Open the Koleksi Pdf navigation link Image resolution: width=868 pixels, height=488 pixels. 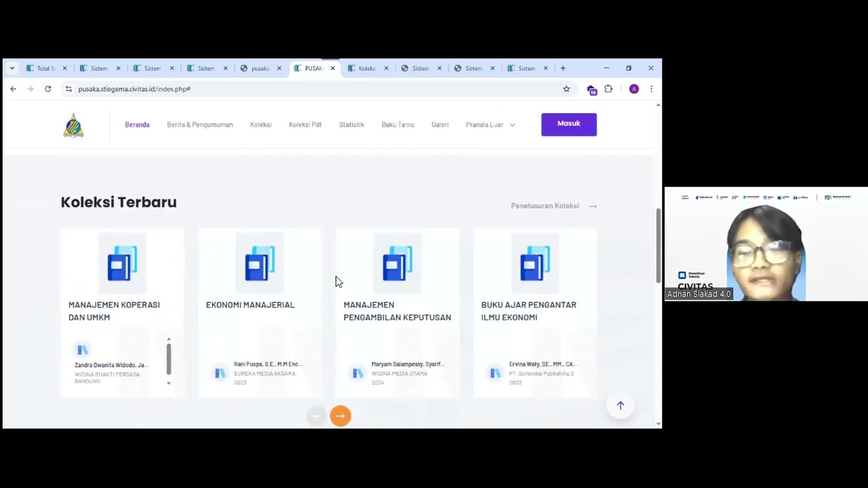tap(305, 125)
